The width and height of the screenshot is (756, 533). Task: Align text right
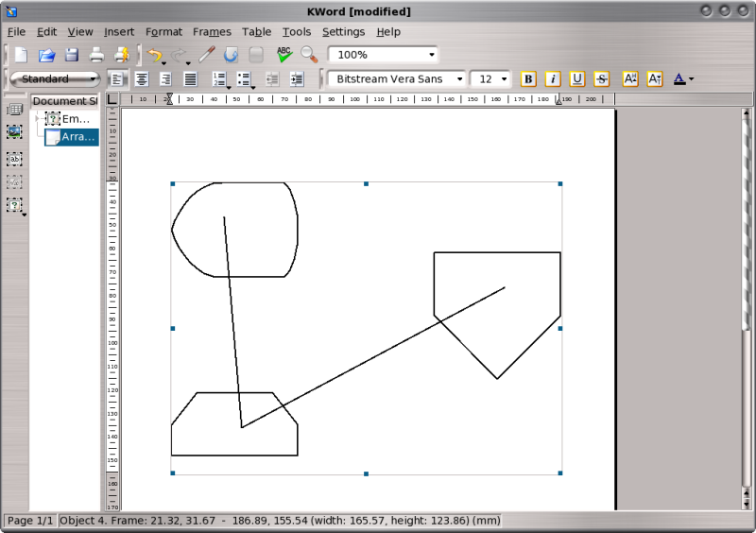pyautogui.click(x=166, y=79)
